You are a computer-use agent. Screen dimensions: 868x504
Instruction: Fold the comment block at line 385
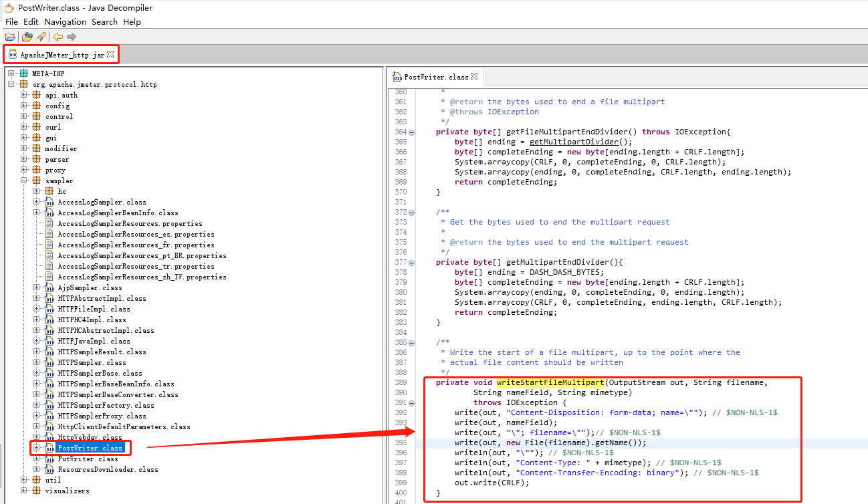(411, 343)
